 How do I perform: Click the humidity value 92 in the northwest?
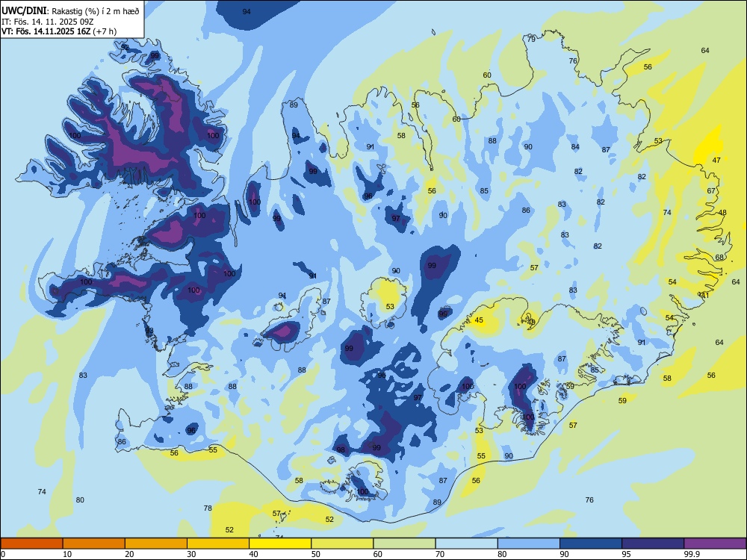pyautogui.click(x=125, y=46)
